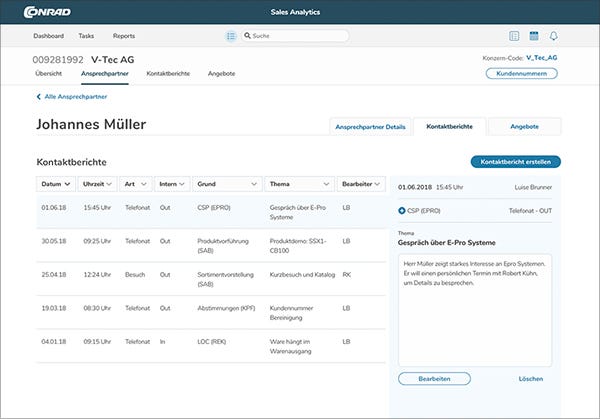Click the blue circle icon next to CSP (EPRO)
Image resolution: width=600 pixels, height=419 pixels.
(x=401, y=210)
